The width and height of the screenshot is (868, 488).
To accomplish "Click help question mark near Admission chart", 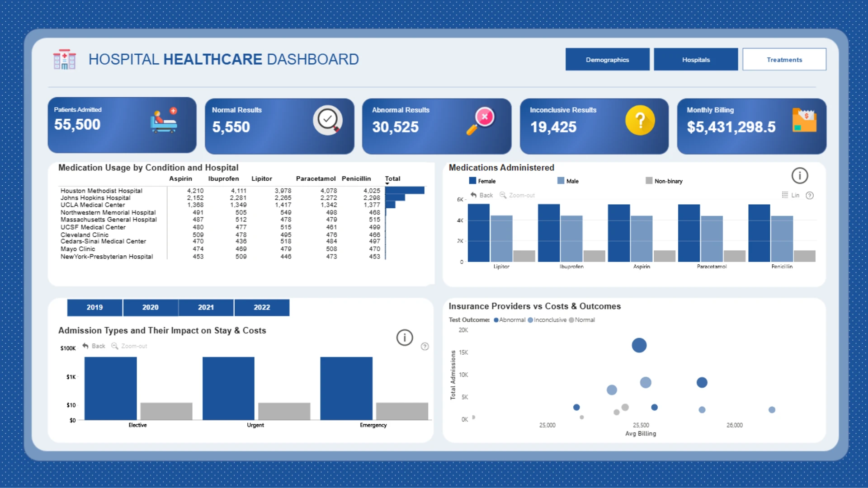I will click(425, 346).
